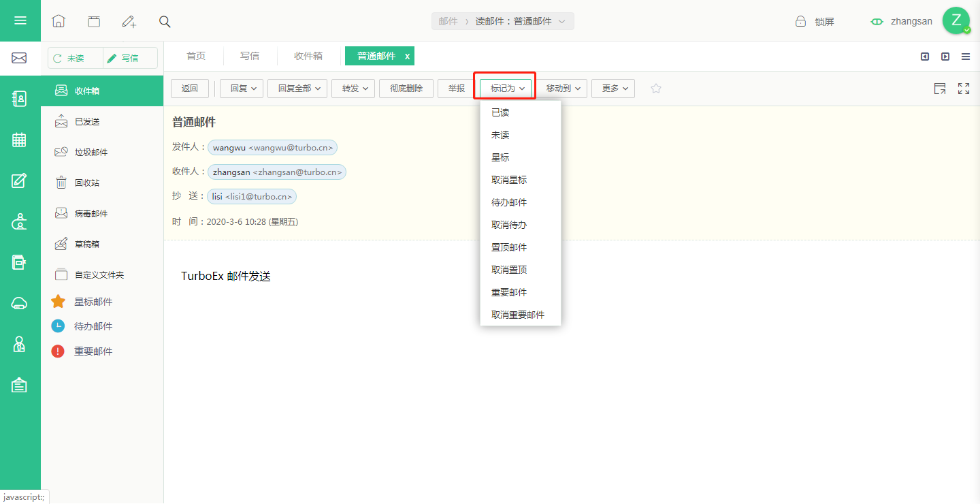Star this email with the star icon
This screenshot has height=504, width=980.
(x=656, y=89)
